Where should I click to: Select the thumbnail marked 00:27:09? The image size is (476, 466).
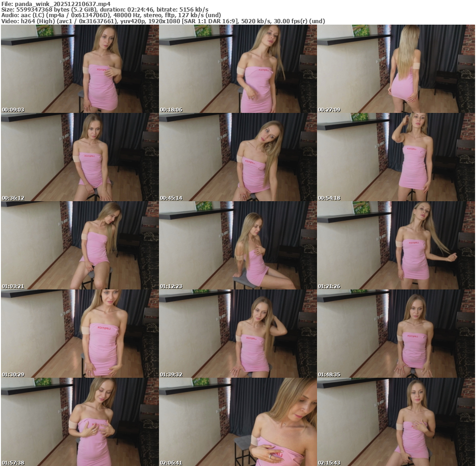(396, 68)
